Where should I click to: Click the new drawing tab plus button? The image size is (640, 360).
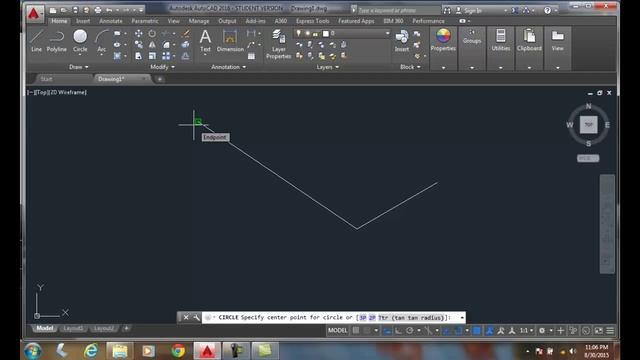pos(160,79)
